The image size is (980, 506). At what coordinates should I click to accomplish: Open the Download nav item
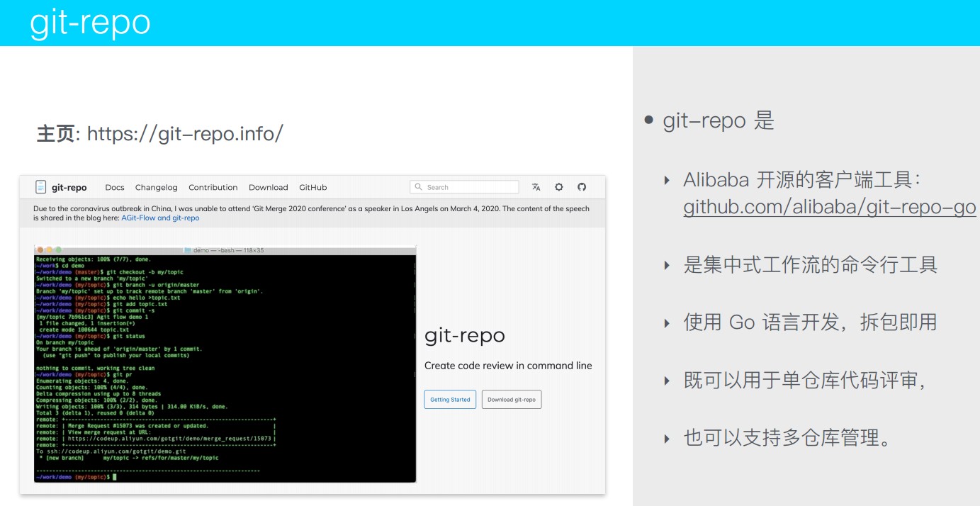click(268, 187)
